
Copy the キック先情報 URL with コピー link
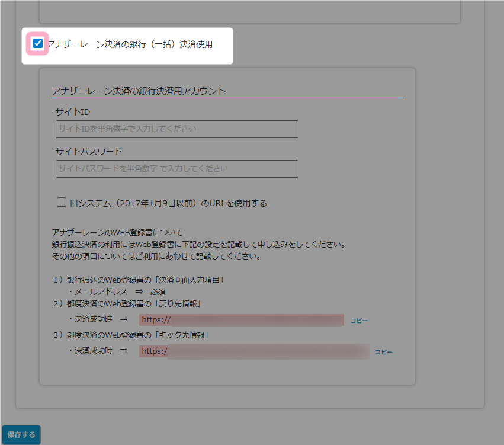click(384, 352)
